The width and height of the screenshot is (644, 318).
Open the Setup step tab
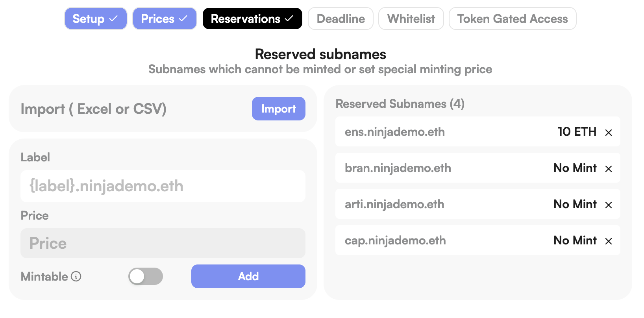pyautogui.click(x=96, y=19)
